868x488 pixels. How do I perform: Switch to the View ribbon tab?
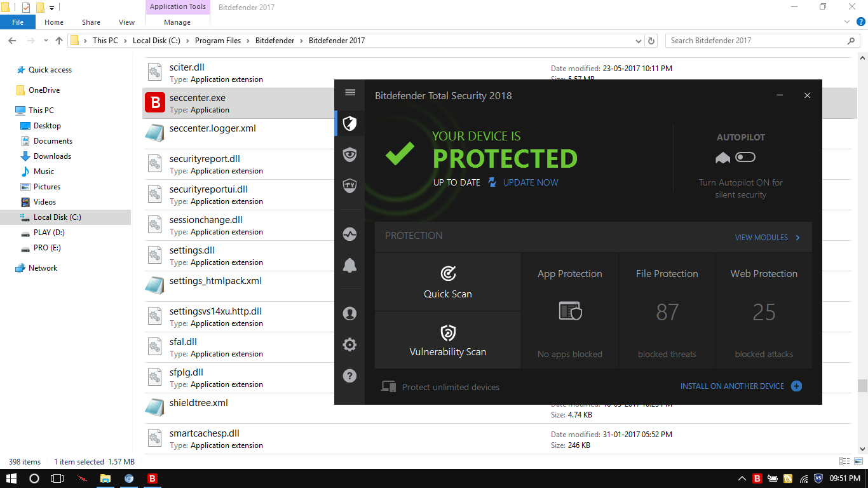point(127,22)
